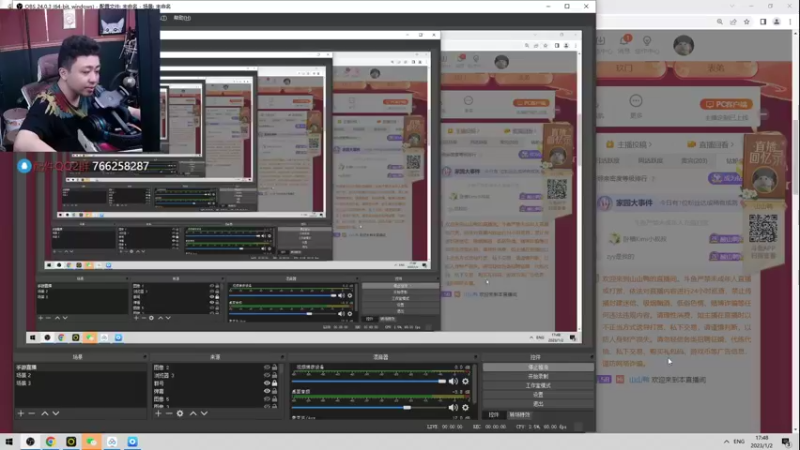The height and width of the screenshot is (450, 800).
Task: Click the browser zoom magnifier icon
Action: [x=719, y=22]
